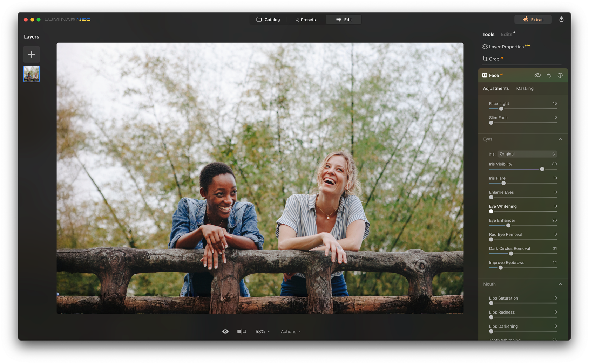Enable the before/after comparison view
The image size is (589, 364).
(x=242, y=331)
